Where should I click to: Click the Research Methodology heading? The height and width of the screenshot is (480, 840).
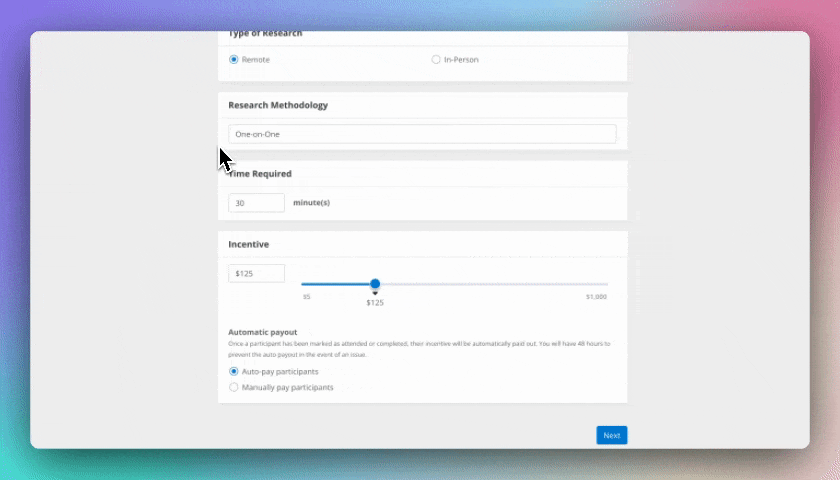pos(278,105)
